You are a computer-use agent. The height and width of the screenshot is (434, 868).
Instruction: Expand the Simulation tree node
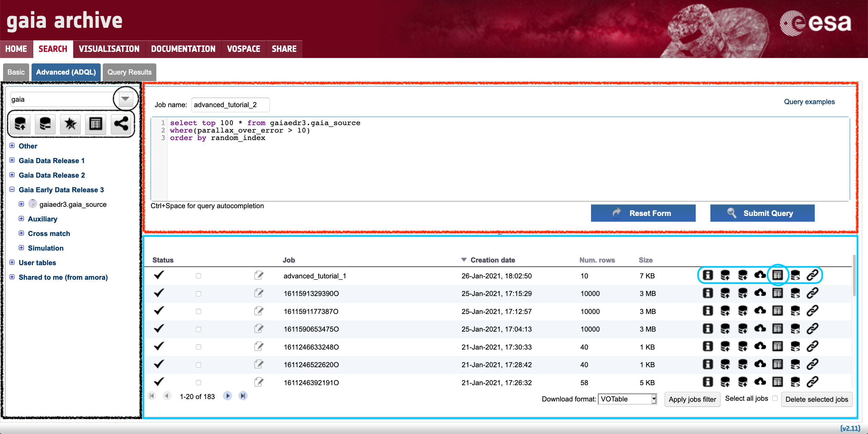(x=21, y=248)
